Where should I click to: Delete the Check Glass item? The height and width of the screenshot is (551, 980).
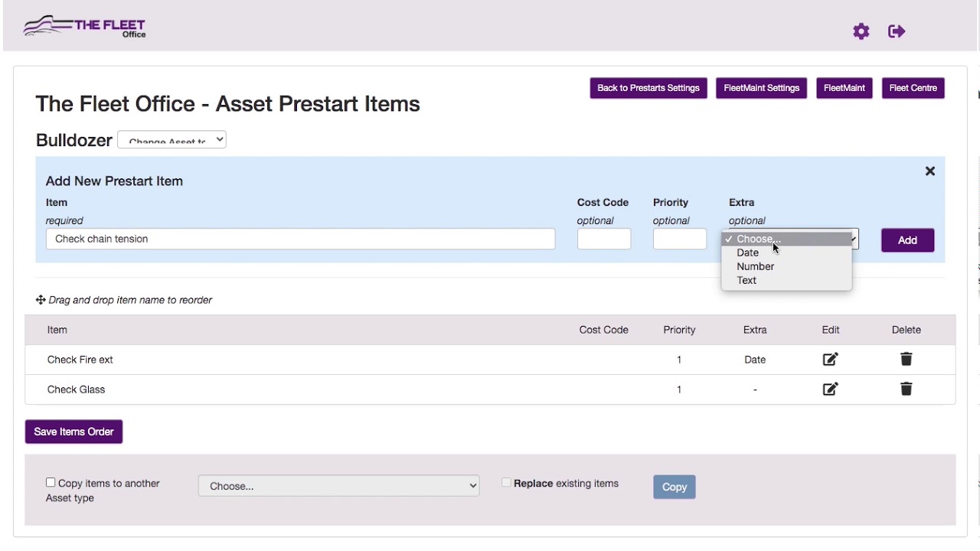pyautogui.click(x=906, y=390)
